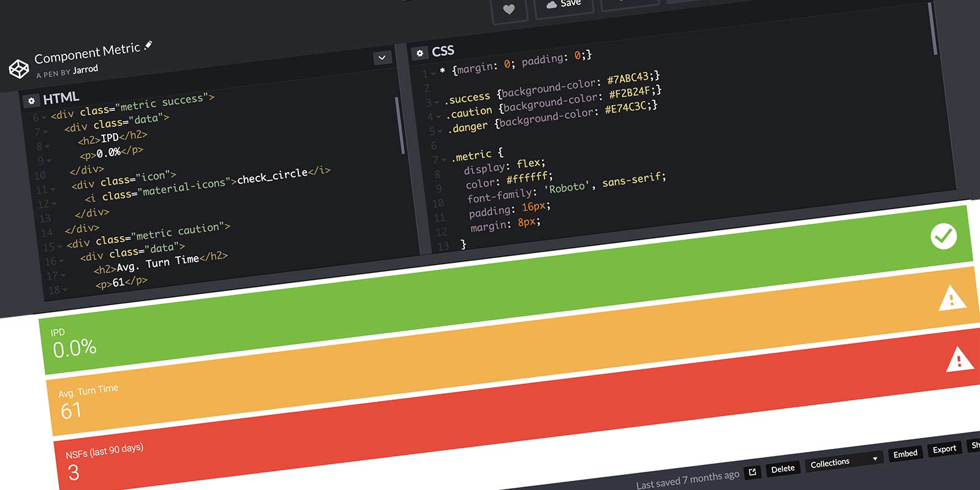Click the IPD heading in HTML code
This screenshot has width=980, height=490.
(110, 138)
